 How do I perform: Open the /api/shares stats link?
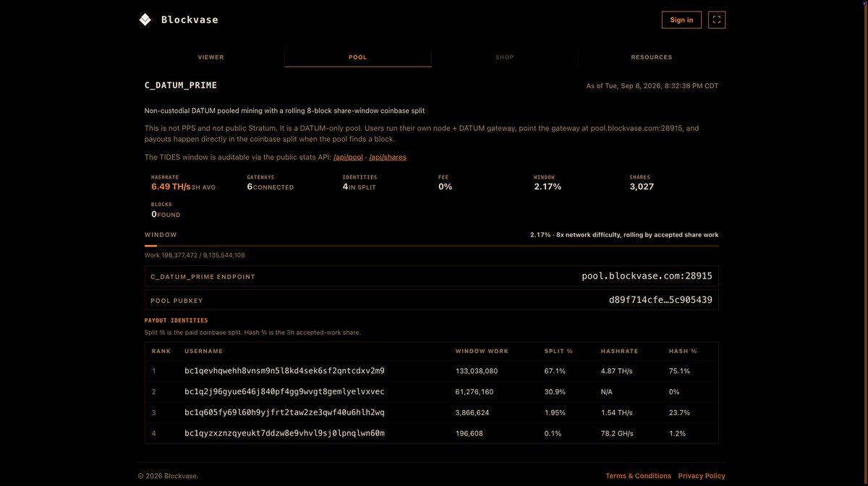click(x=388, y=157)
